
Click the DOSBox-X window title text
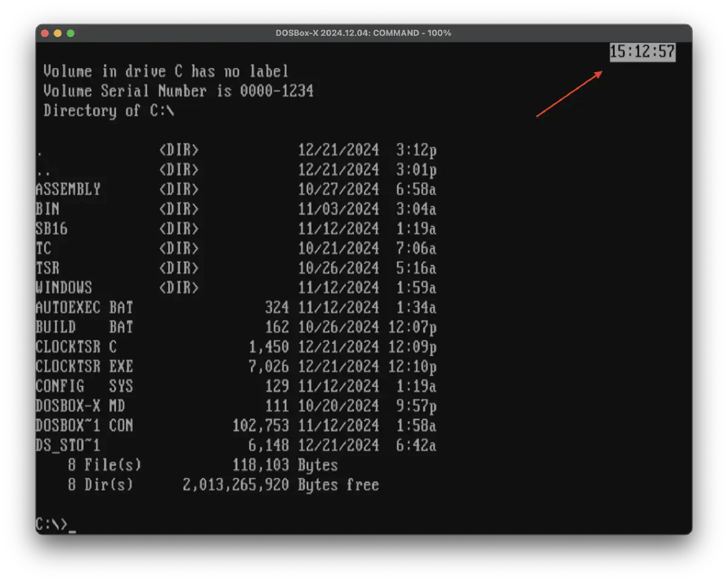(363, 33)
